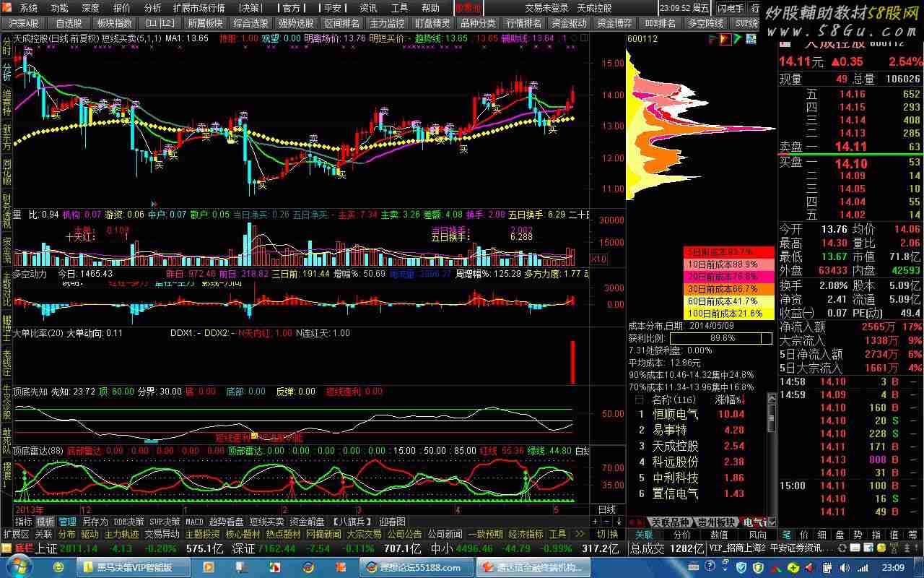Select 科远股份 in the related stocks list

(676, 462)
